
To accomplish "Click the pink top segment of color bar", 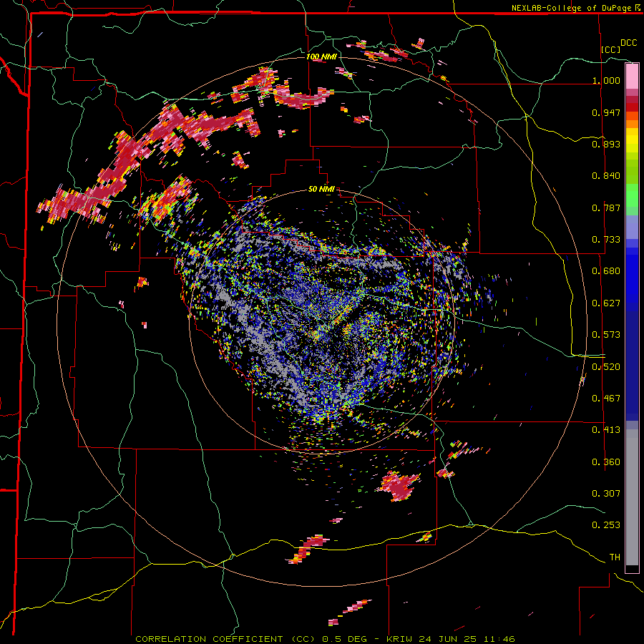I will (x=632, y=77).
